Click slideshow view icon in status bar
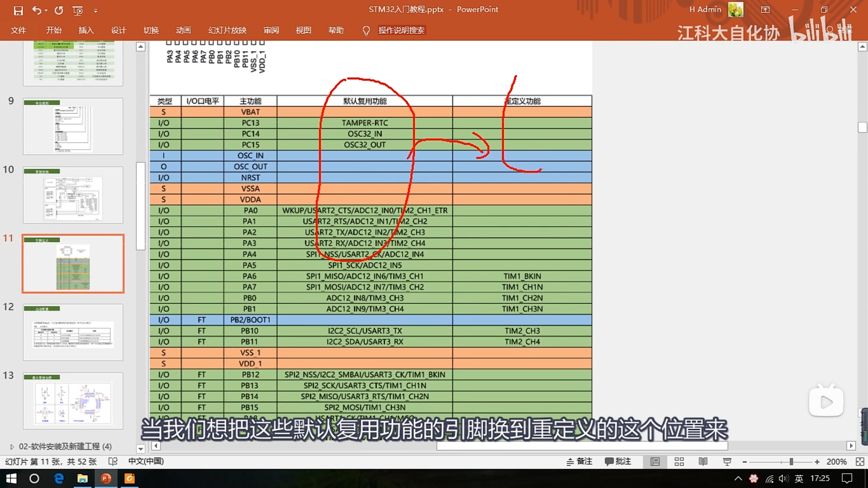Screen dimensions: 868x488 [727, 461]
